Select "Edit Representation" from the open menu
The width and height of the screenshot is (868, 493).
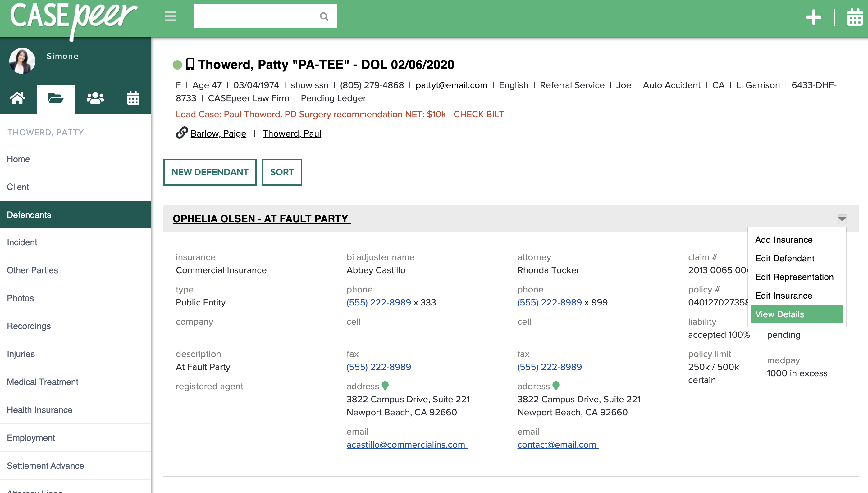click(794, 277)
